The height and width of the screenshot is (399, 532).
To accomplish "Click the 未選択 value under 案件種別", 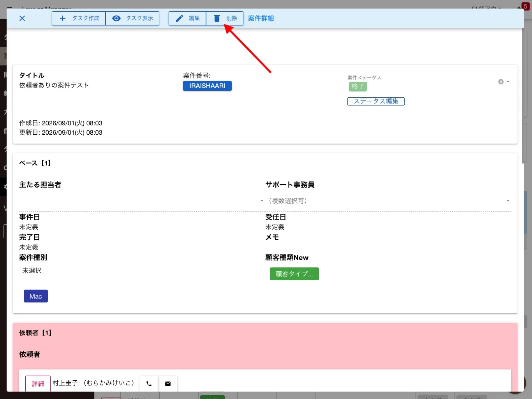I will point(32,271).
